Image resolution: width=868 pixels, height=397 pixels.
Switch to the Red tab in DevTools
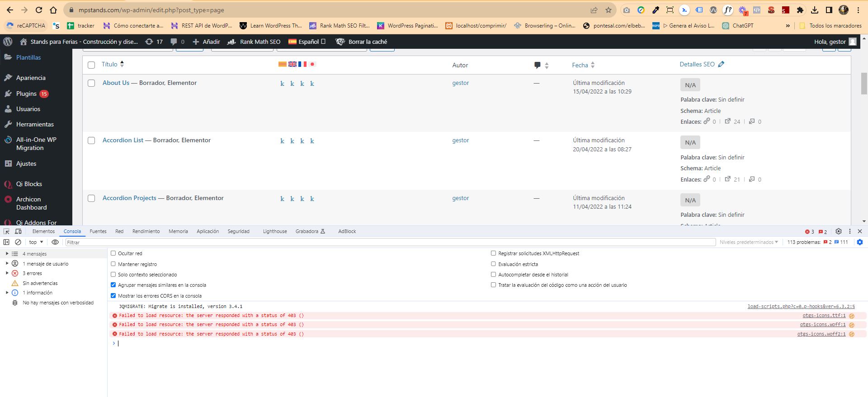[119, 231]
